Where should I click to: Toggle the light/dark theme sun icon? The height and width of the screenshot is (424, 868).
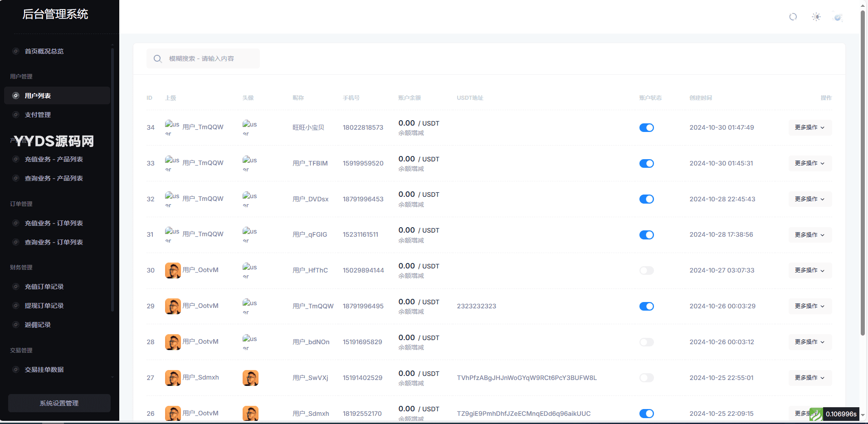point(816,17)
